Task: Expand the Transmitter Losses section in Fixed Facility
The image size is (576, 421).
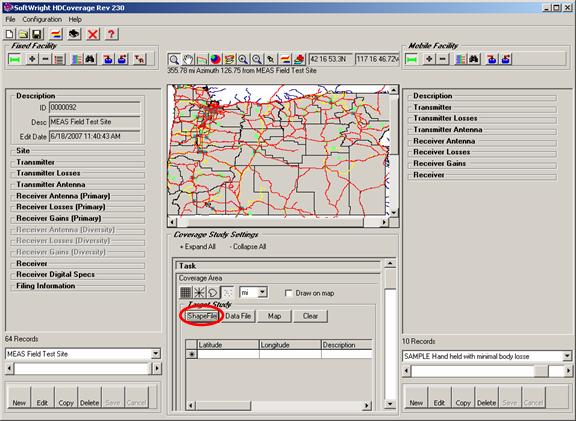Action: point(78,173)
